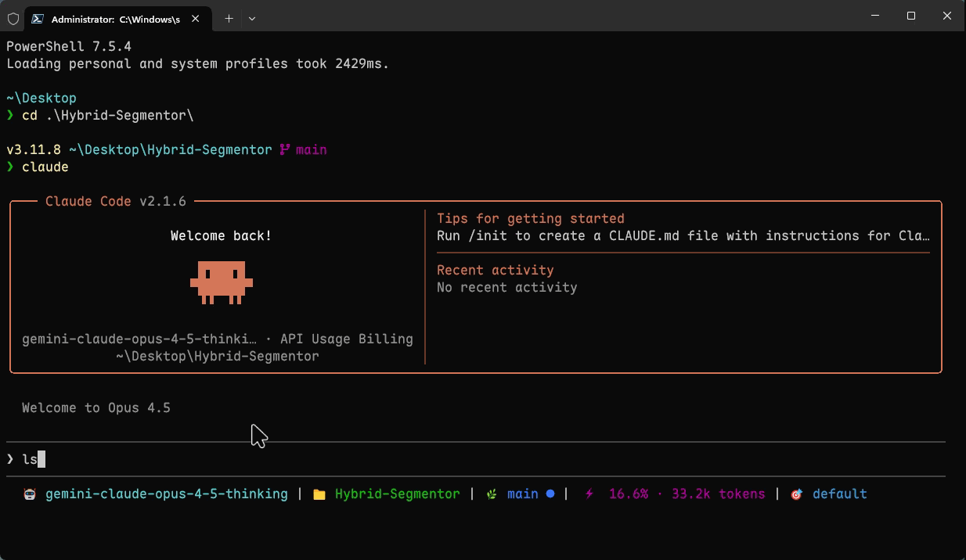
Task: Click the blue dot after main in the status line
Action: tap(550, 494)
